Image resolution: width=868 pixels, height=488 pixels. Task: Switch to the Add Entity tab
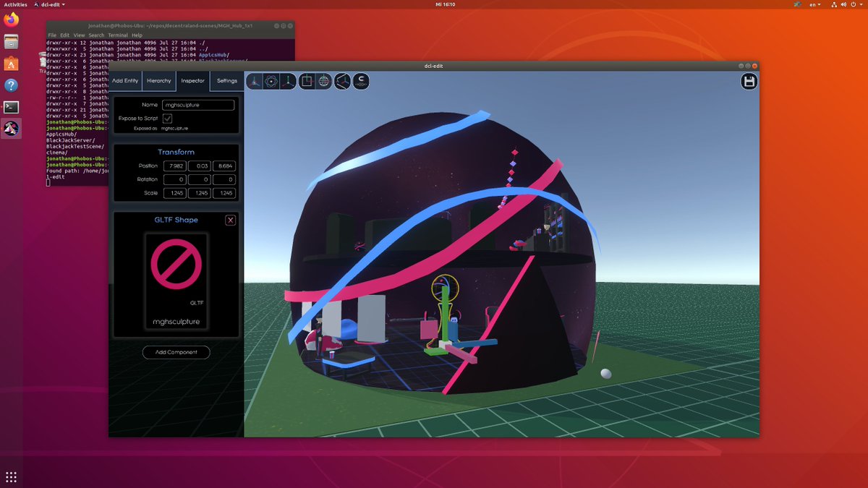pyautogui.click(x=125, y=81)
